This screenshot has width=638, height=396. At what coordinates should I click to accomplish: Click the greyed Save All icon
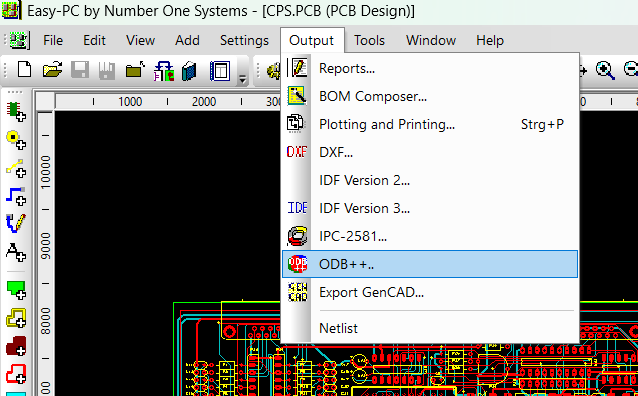107,70
